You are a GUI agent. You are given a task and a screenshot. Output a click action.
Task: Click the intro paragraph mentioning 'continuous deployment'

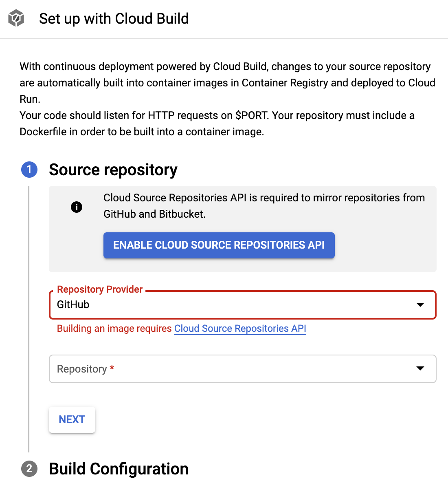(x=227, y=83)
